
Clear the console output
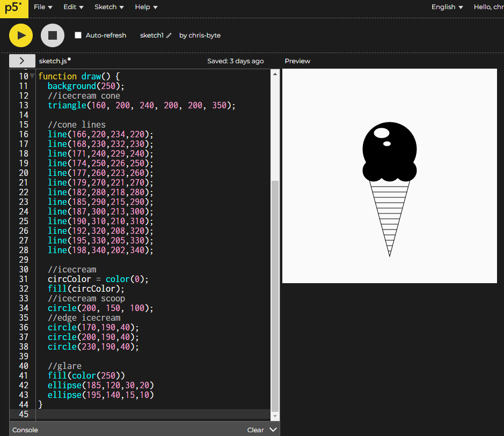[x=255, y=430]
